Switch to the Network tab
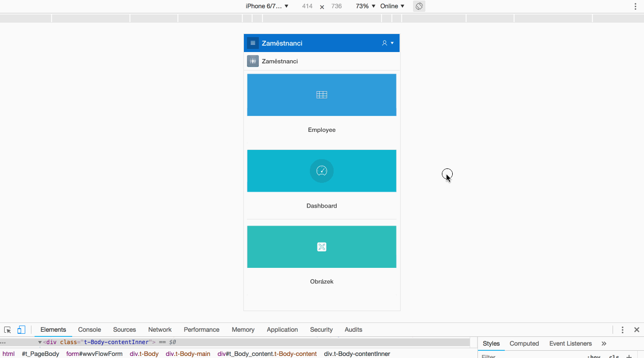644x358 pixels. tap(160, 330)
